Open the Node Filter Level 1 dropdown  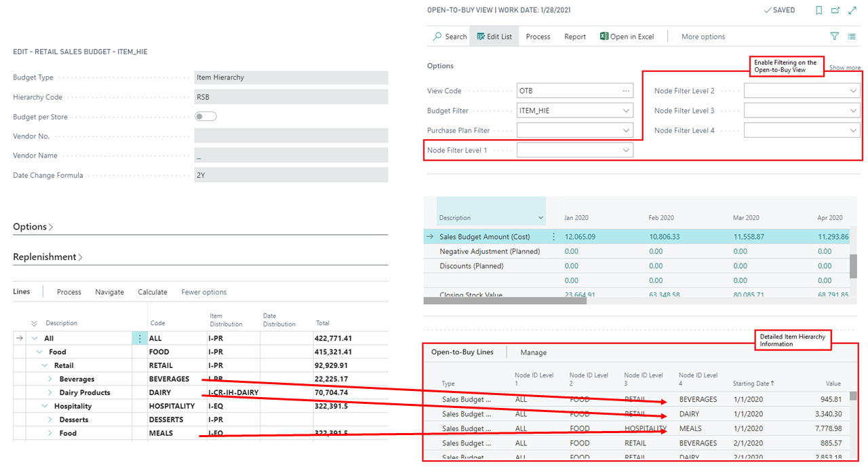point(625,150)
